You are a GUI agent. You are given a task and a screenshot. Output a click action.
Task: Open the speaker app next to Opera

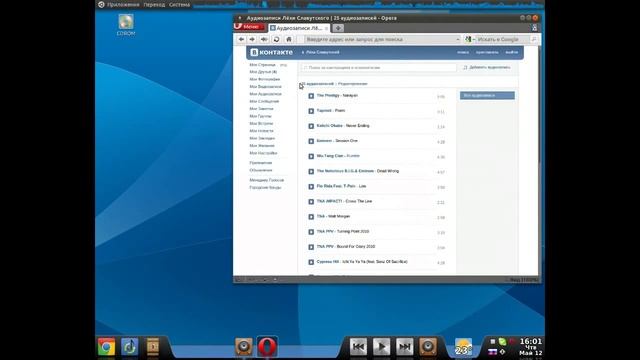click(x=244, y=347)
